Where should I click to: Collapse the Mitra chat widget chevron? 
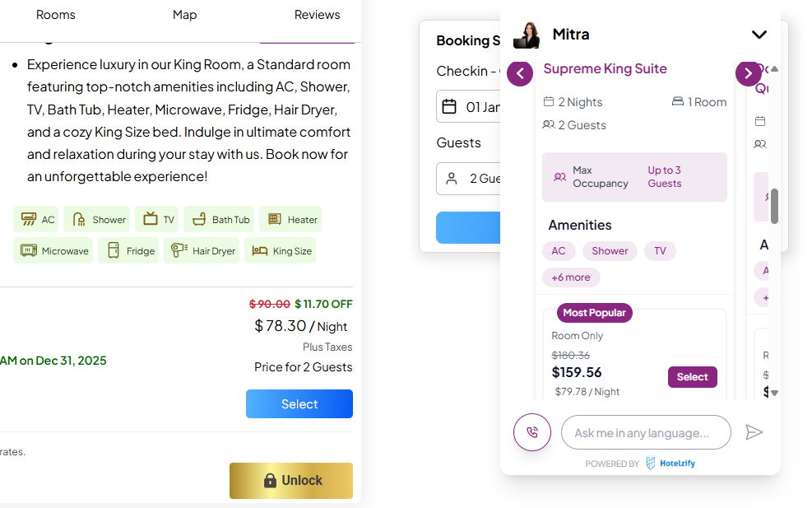(x=759, y=35)
